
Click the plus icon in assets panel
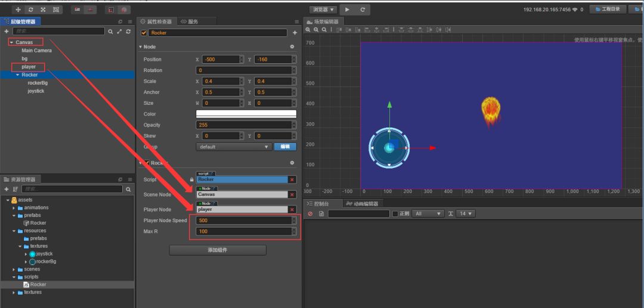6,189
